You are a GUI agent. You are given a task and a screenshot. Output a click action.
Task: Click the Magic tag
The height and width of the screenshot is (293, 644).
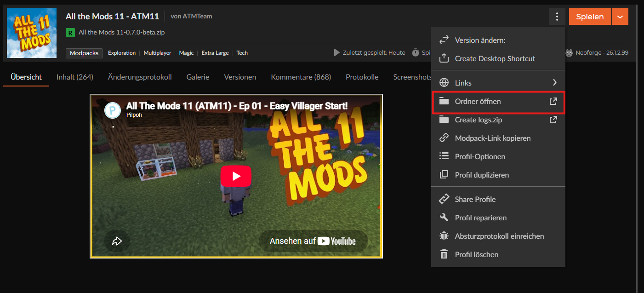click(186, 53)
